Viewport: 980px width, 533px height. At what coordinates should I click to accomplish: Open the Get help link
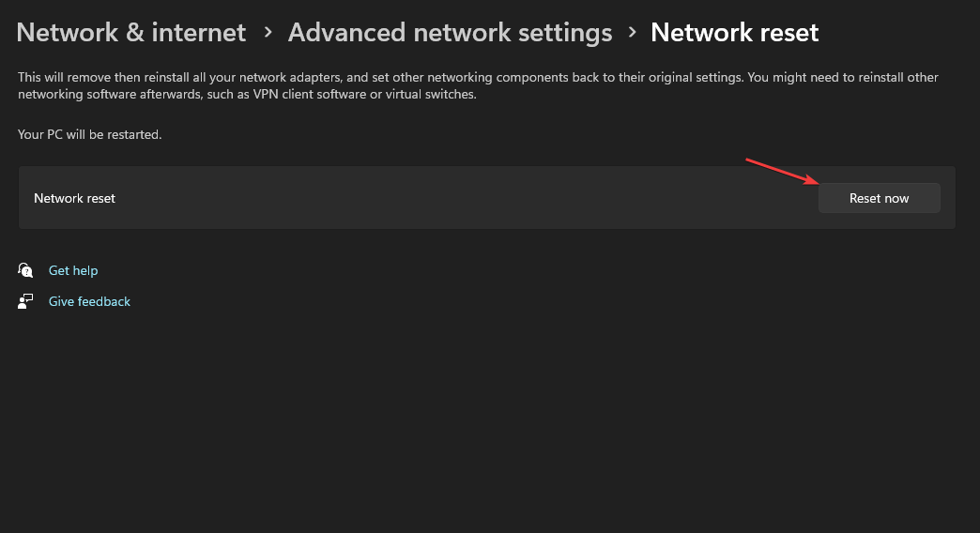tap(73, 270)
